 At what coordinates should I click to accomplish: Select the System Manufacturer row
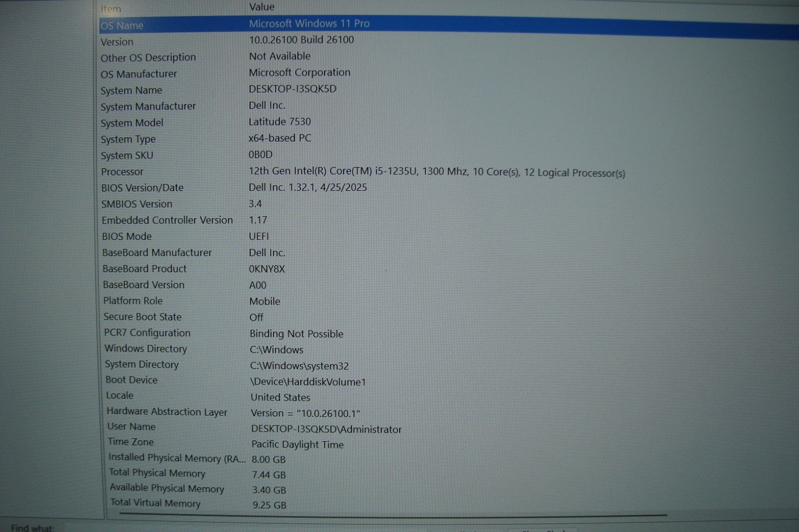[148, 106]
